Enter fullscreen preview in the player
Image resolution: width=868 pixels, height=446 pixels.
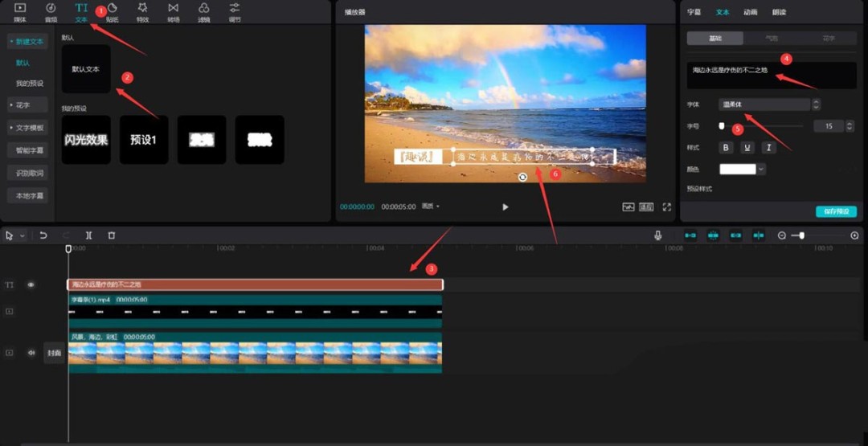[666, 207]
